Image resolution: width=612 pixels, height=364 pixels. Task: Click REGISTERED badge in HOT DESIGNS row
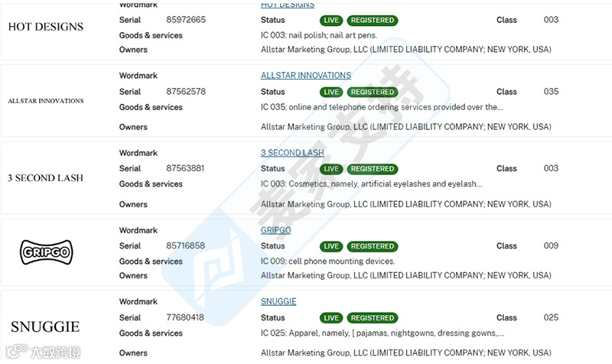click(373, 21)
